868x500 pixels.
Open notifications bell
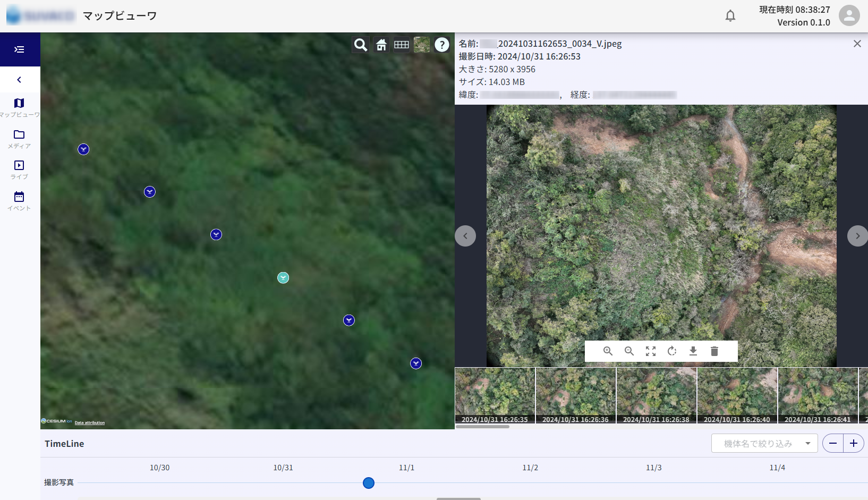click(730, 16)
